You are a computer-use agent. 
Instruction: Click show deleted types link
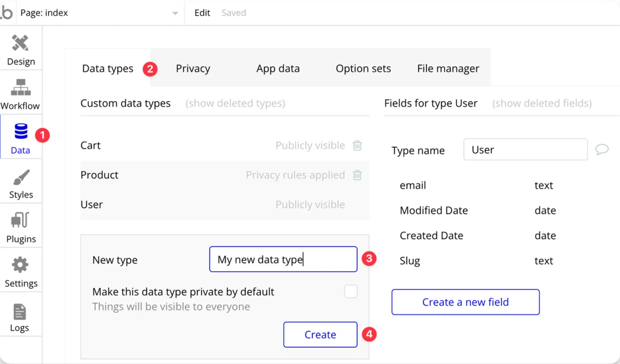[x=235, y=103]
